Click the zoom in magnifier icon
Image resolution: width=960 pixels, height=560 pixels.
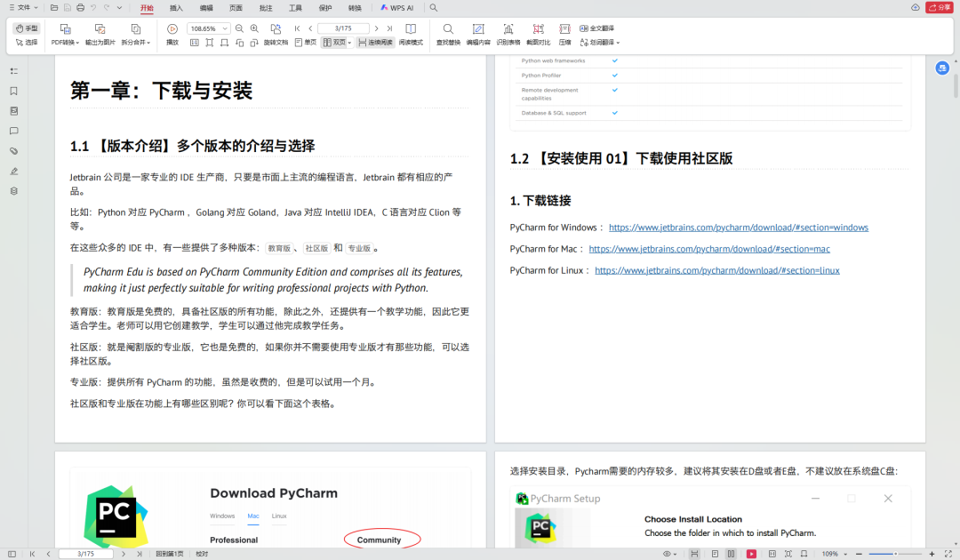click(x=255, y=28)
